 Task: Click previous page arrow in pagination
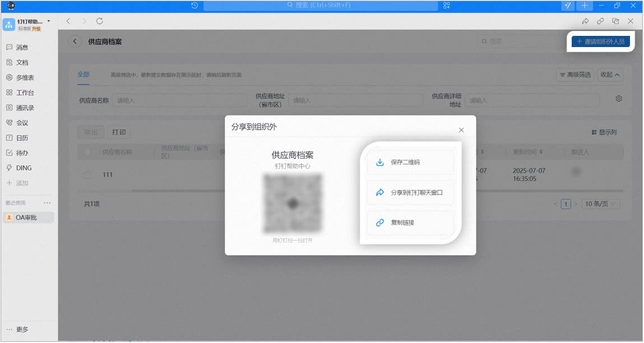(x=555, y=204)
